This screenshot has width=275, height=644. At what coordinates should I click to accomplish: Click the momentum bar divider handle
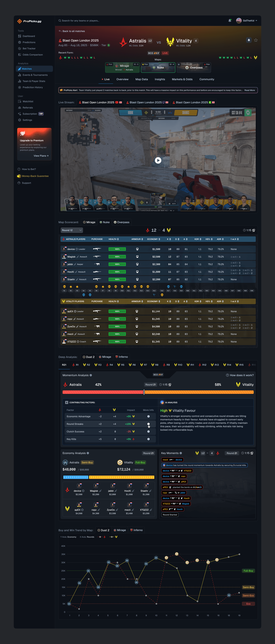pyautogui.click(x=144, y=392)
